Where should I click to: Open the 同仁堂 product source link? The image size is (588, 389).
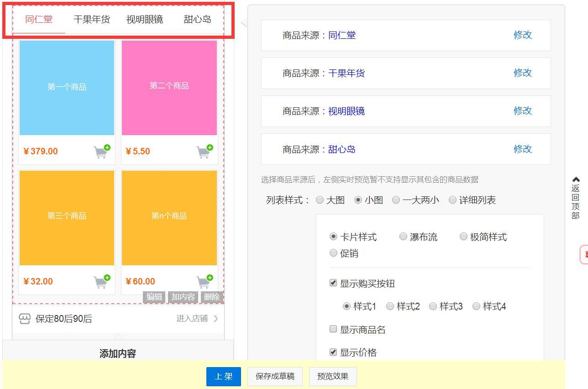(342, 35)
